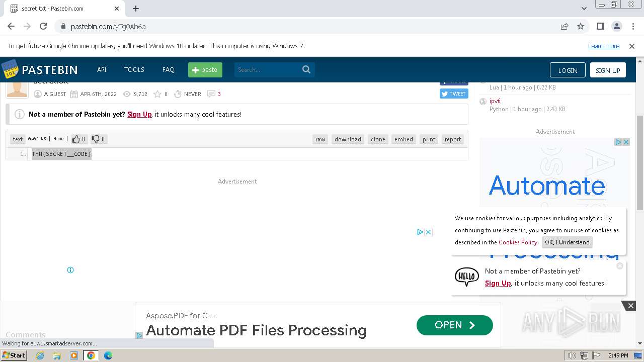Open the center ad's AdChoices arrow

pyautogui.click(x=420, y=232)
